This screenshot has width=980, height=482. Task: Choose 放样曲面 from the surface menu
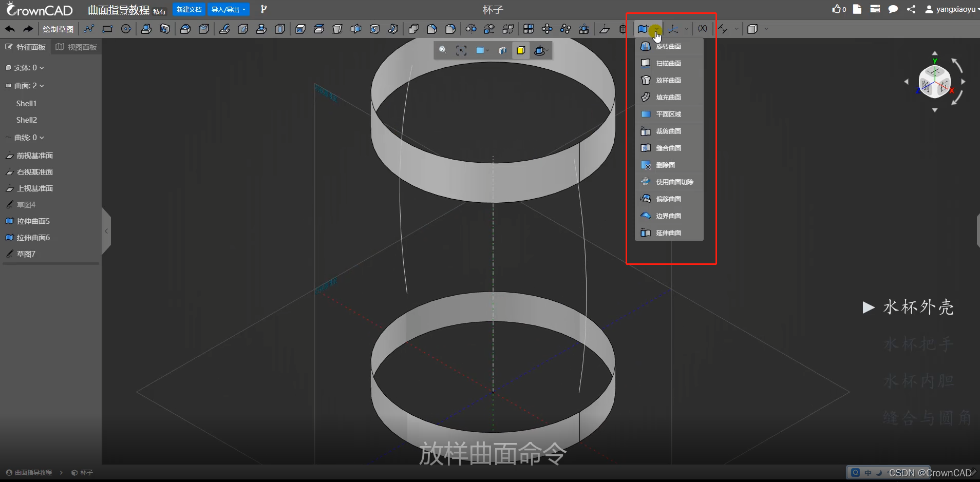669,80
